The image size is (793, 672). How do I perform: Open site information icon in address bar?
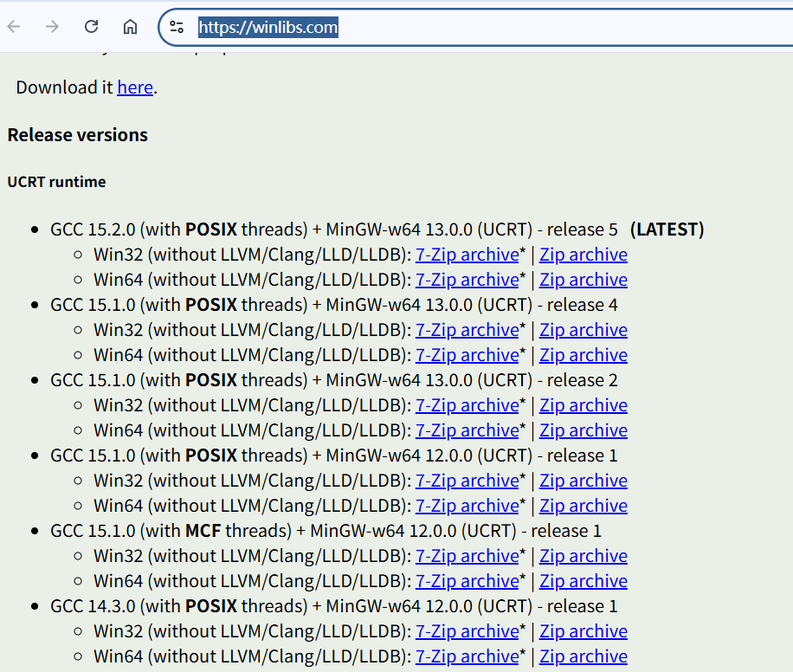pos(177,27)
